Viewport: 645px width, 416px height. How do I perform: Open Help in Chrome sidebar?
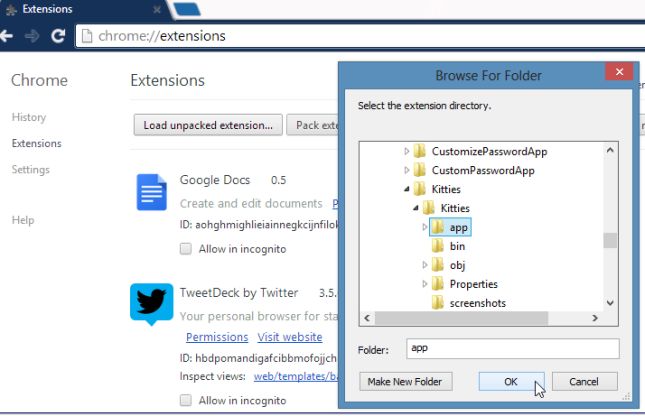[x=23, y=220]
